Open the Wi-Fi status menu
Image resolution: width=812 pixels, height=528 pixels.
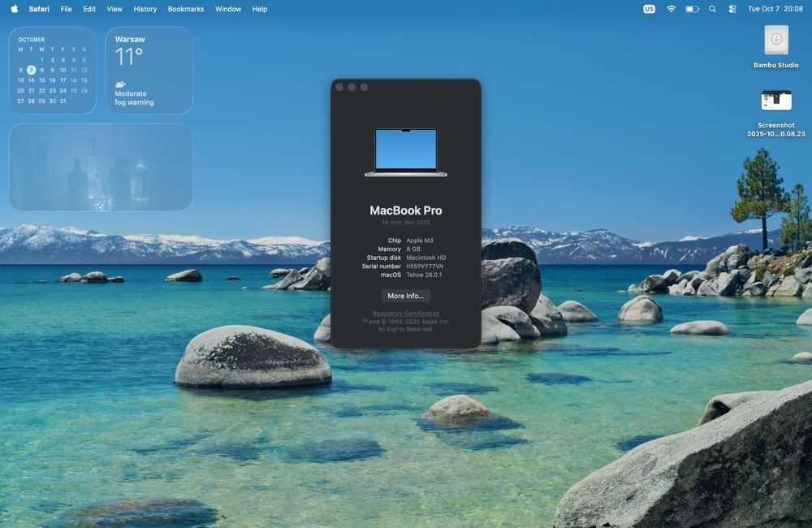pos(671,9)
